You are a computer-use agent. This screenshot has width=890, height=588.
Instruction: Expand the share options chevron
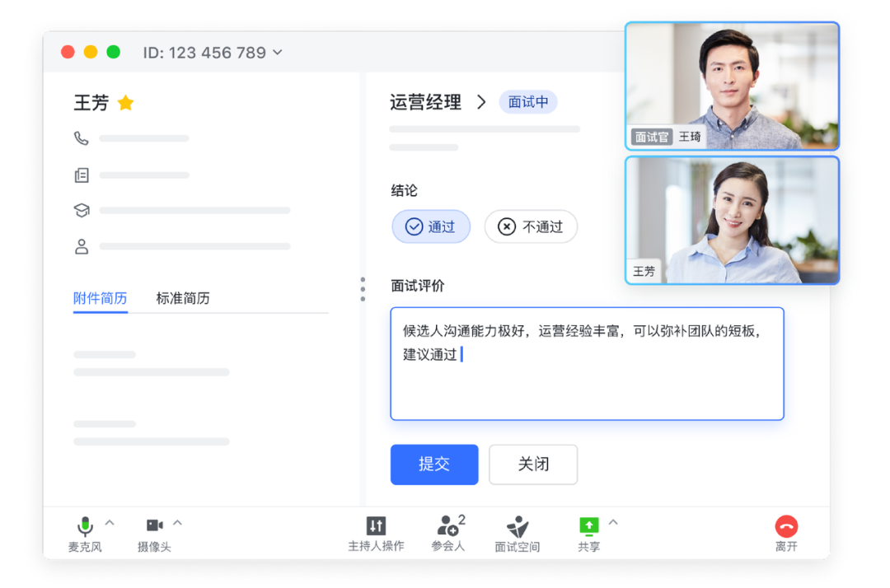coord(611,522)
